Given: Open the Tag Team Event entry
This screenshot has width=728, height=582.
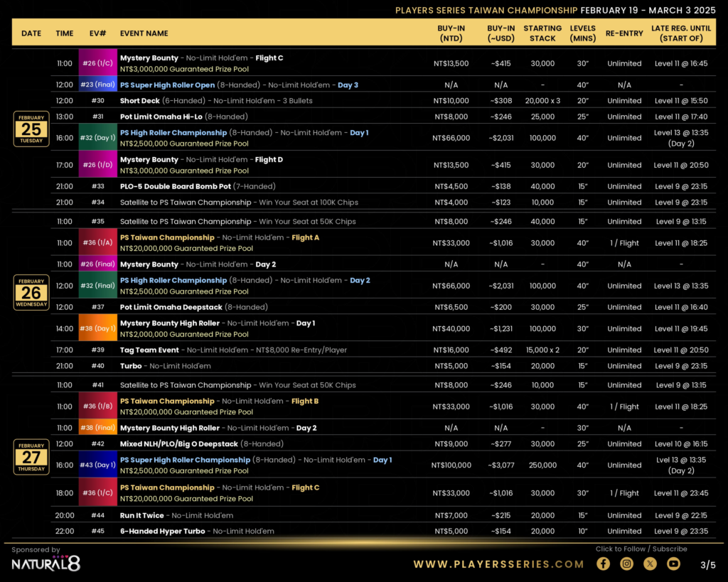Looking at the screenshot, I should click(x=150, y=350).
